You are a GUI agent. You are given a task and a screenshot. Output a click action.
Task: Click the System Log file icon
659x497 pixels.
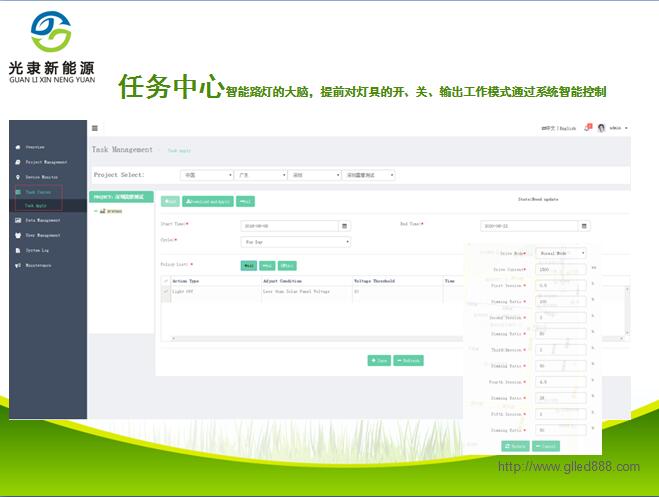point(18,250)
